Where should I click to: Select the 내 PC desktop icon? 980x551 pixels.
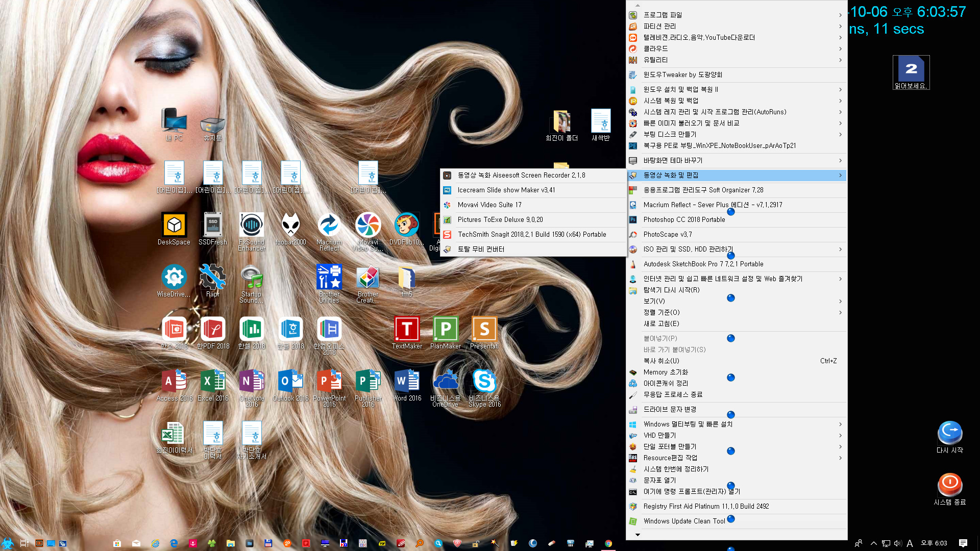point(174,124)
